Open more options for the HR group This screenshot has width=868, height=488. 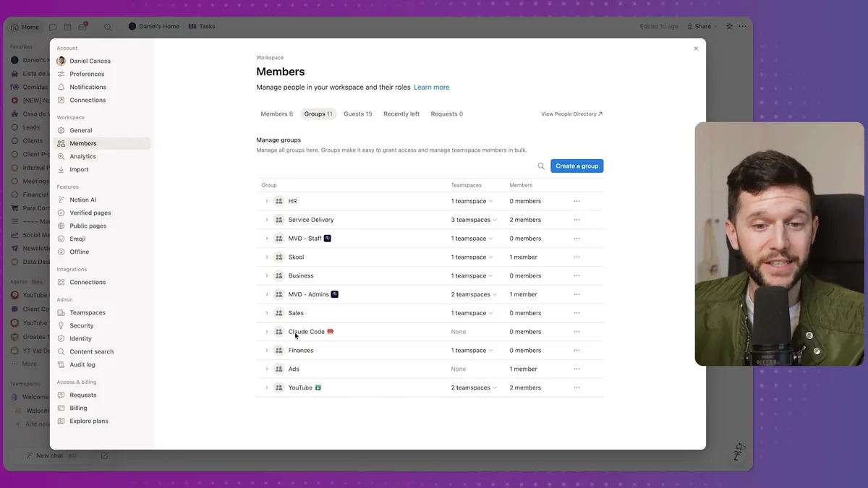coord(576,200)
